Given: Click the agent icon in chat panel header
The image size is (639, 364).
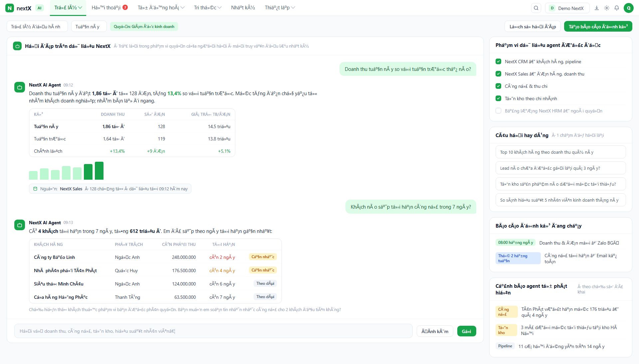Looking at the screenshot, I should [x=17, y=46].
